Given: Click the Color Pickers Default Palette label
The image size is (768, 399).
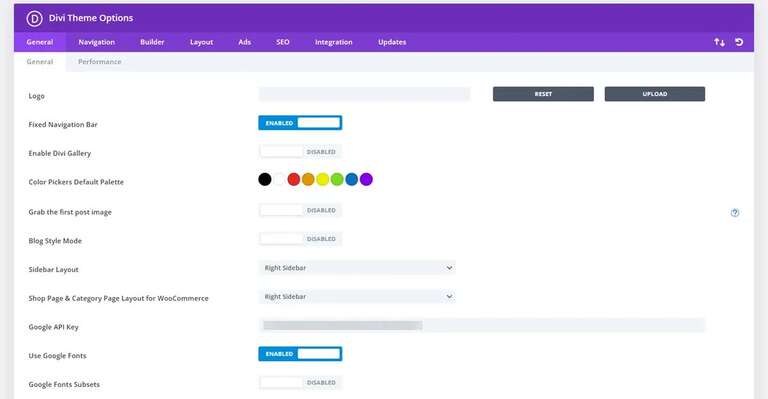Looking at the screenshot, I should click(x=76, y=182).
